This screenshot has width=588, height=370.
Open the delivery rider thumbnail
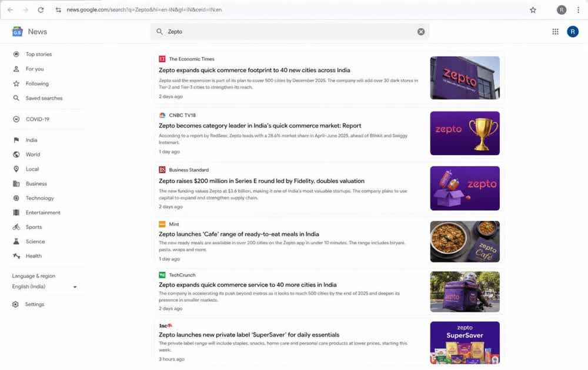(x=465, y=292)
